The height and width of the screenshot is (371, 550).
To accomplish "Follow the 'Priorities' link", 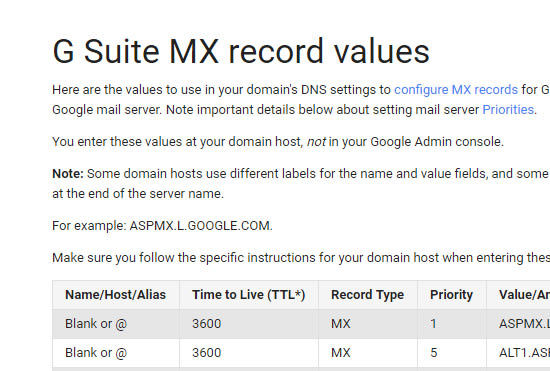I will (508, 110).
